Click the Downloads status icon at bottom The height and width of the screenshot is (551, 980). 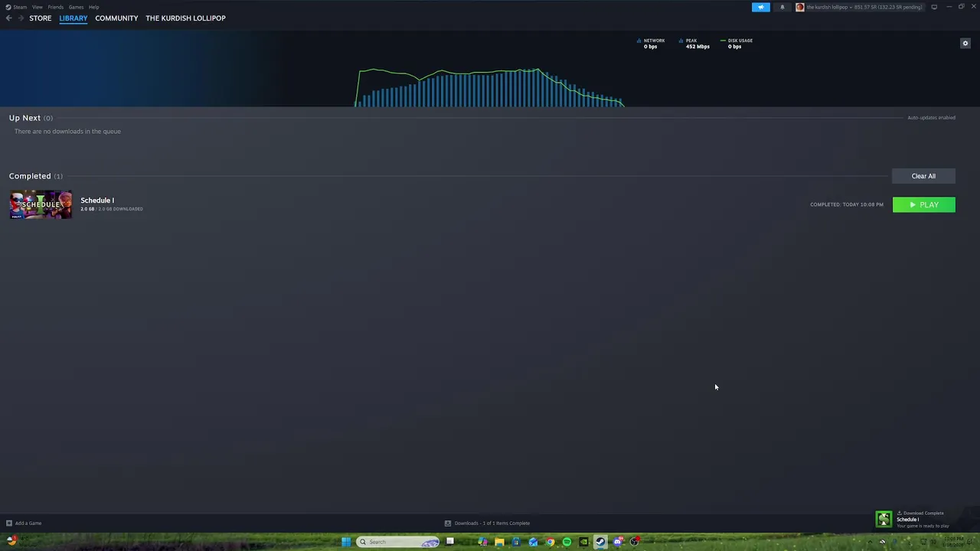click(448, 523)
